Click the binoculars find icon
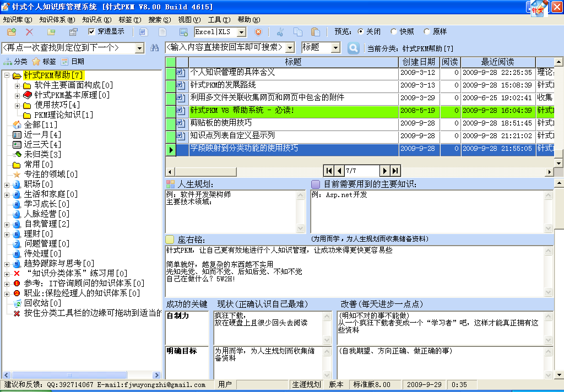Screen dimensions: 564x392 click(155, 48)
